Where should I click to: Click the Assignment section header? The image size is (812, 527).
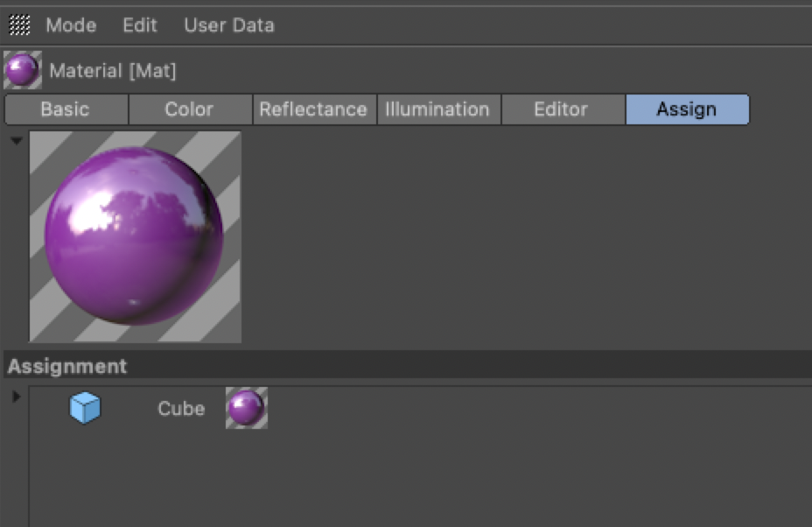coord(408,366)
